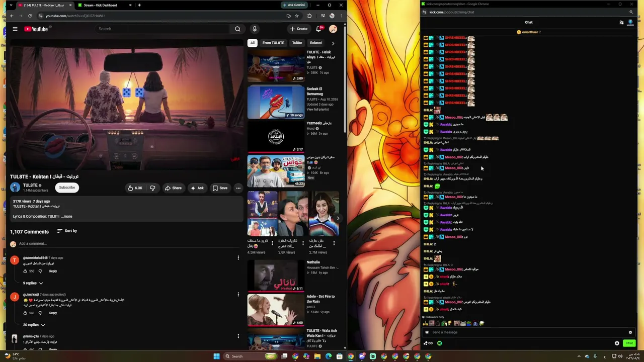Open the Windows Start menu
644x362 pixels.
[216, 356]
